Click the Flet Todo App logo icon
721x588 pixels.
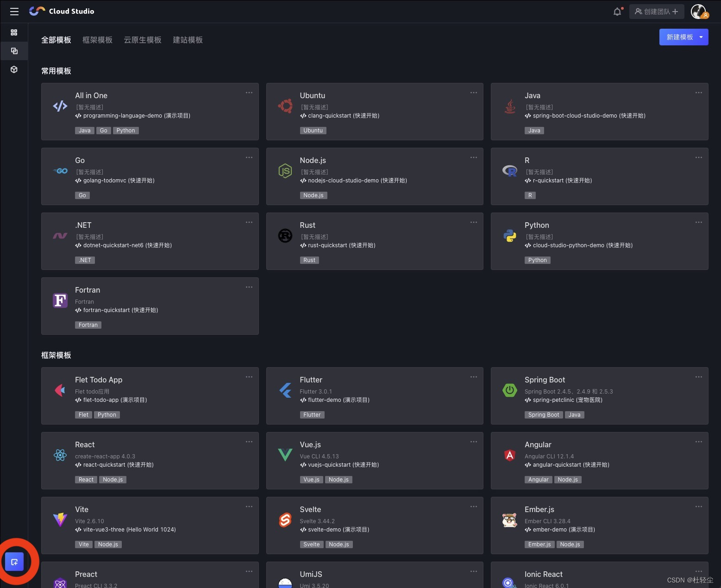tap(60, 390)
